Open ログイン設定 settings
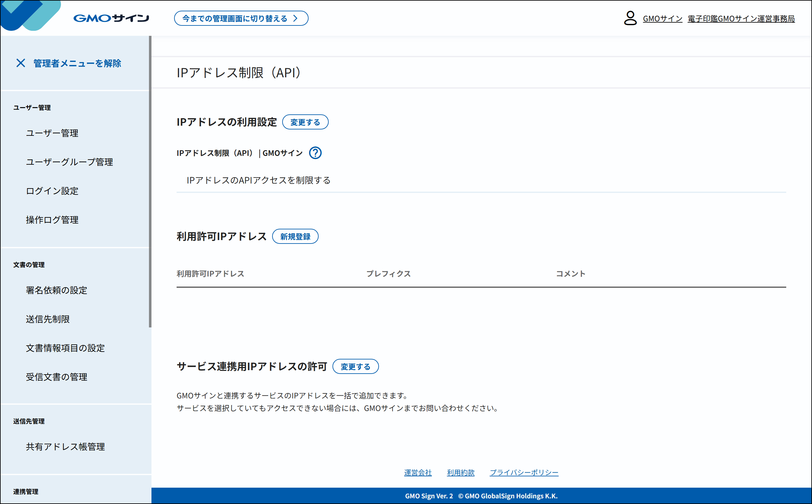The image size is (812, 504). pos(51,191)
